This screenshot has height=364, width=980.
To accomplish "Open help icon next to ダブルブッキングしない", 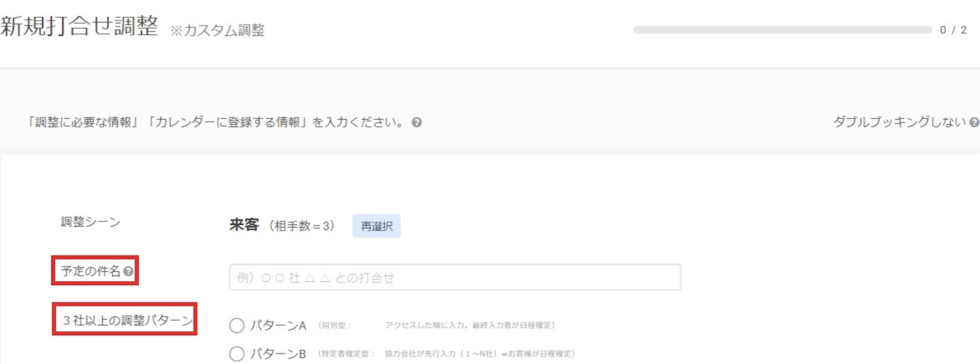I will point(974,122).
